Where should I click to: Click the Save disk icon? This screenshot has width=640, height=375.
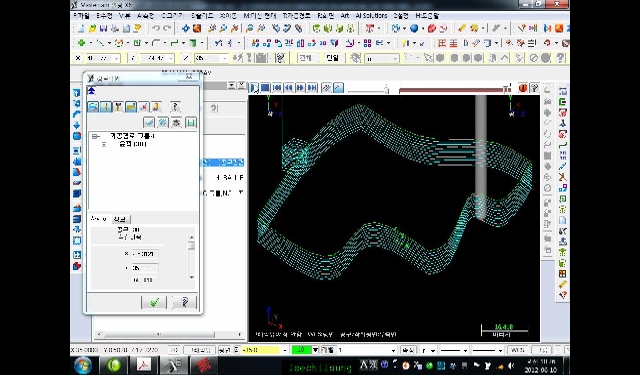(103, 29)
